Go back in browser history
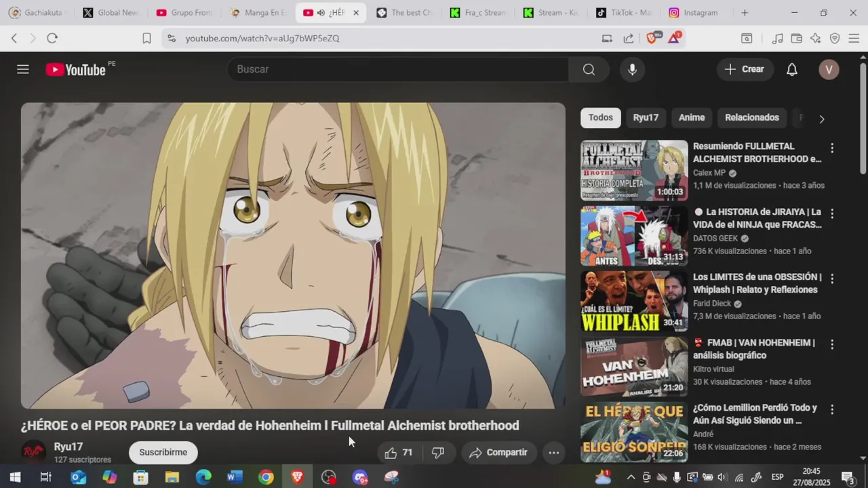This screenshot has width=868, height=488. [14, 39]
